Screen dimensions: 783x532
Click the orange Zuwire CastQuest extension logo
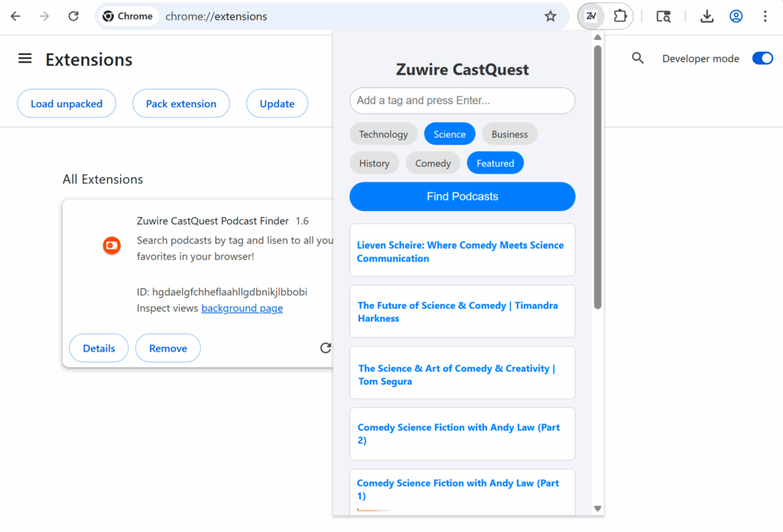pos(112,245)
